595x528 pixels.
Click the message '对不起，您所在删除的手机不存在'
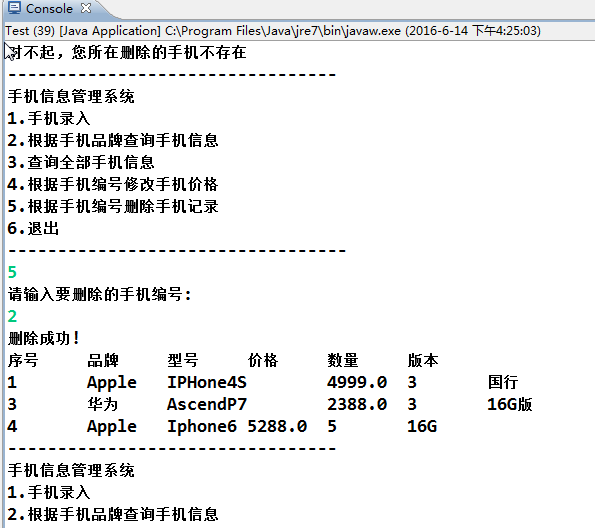pos(127,52)
